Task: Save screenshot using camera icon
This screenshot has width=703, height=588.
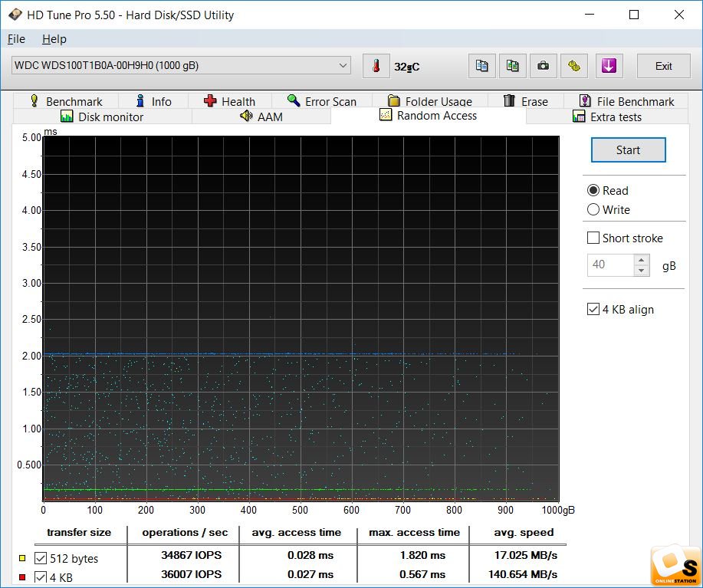Action: (544, 66)
